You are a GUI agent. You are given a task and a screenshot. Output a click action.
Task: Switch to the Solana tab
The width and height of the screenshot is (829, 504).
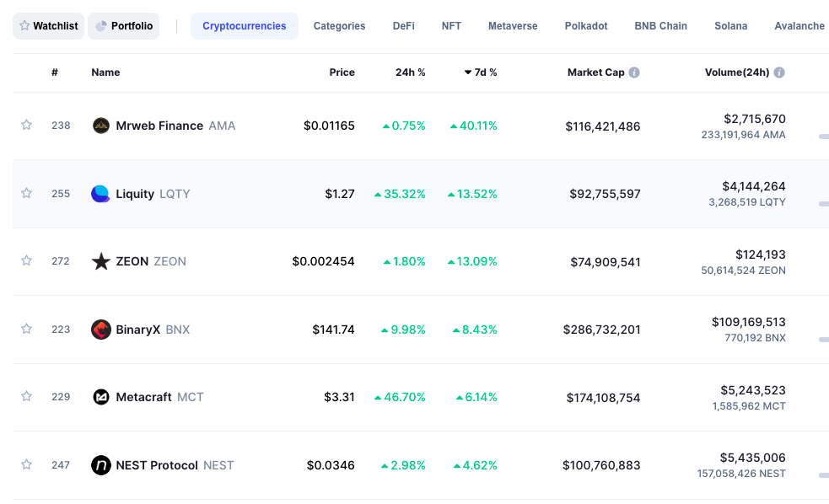730,26
